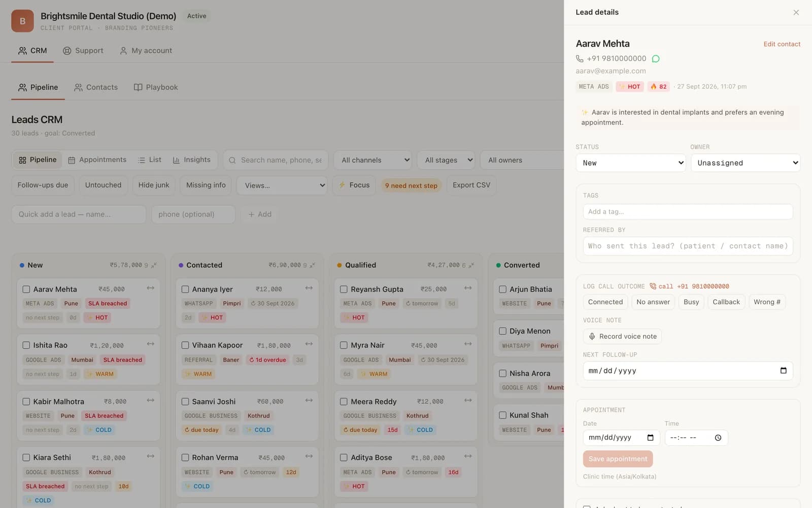Open WhatsApp chat icon beside phone number

[x=656, y=59]
